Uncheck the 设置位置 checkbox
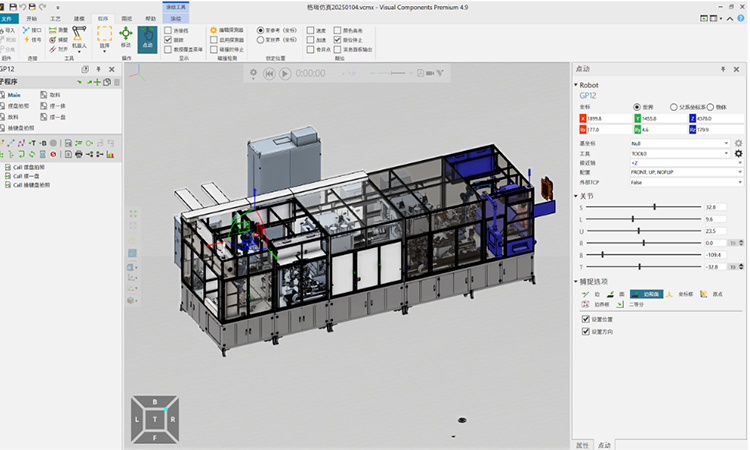Viewport: 750px width, 450px height. 586,318
